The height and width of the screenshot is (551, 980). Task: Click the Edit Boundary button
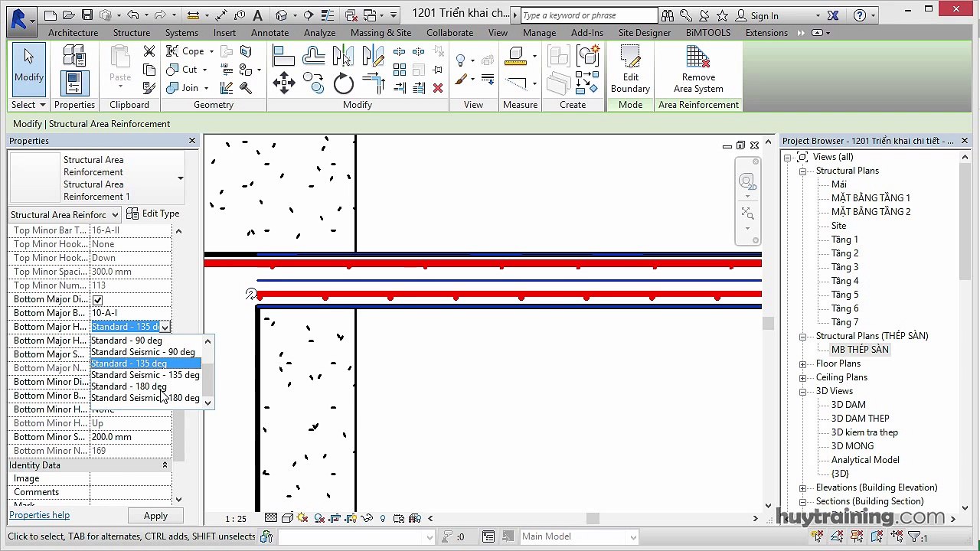tap(630, 70)
